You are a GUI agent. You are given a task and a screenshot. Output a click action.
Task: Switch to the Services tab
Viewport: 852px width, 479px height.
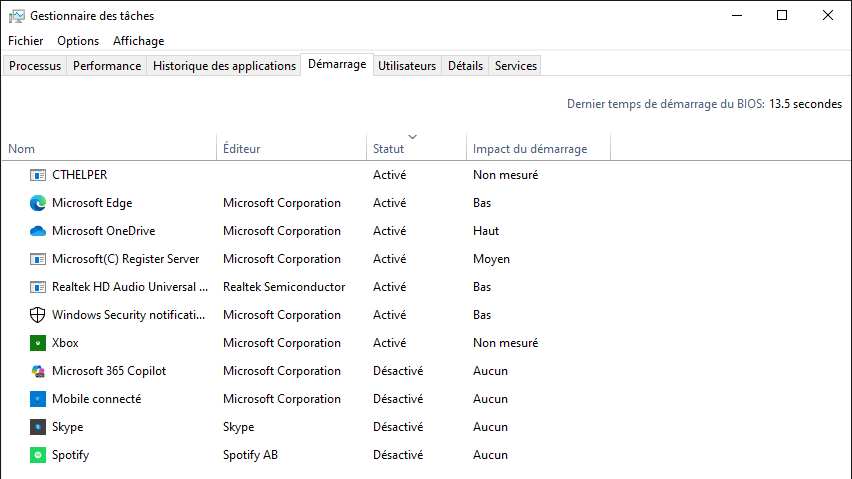tap(516, 66)
